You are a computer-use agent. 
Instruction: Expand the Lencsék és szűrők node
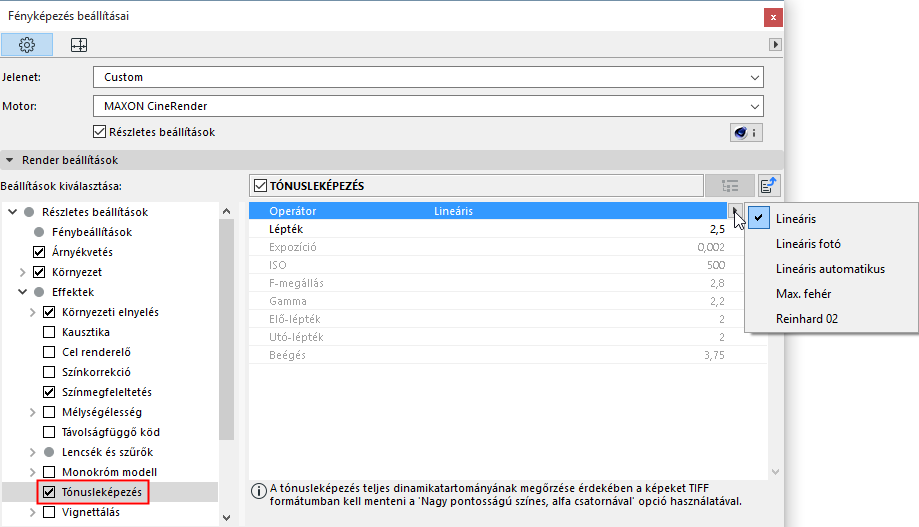(x=32, y=452)
